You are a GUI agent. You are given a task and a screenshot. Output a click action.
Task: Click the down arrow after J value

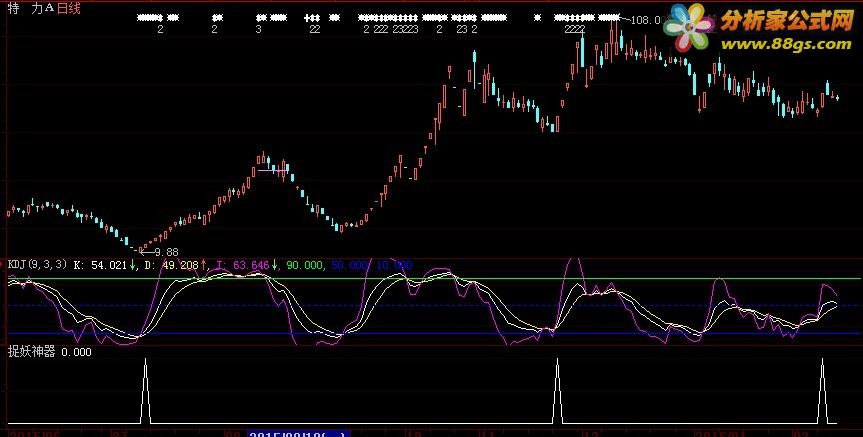274,265
